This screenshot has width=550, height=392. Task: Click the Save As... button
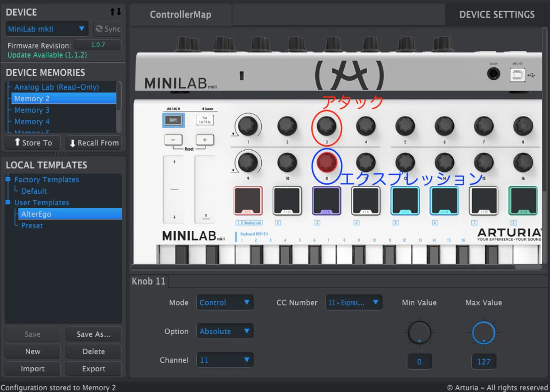[x=93, y=334]
